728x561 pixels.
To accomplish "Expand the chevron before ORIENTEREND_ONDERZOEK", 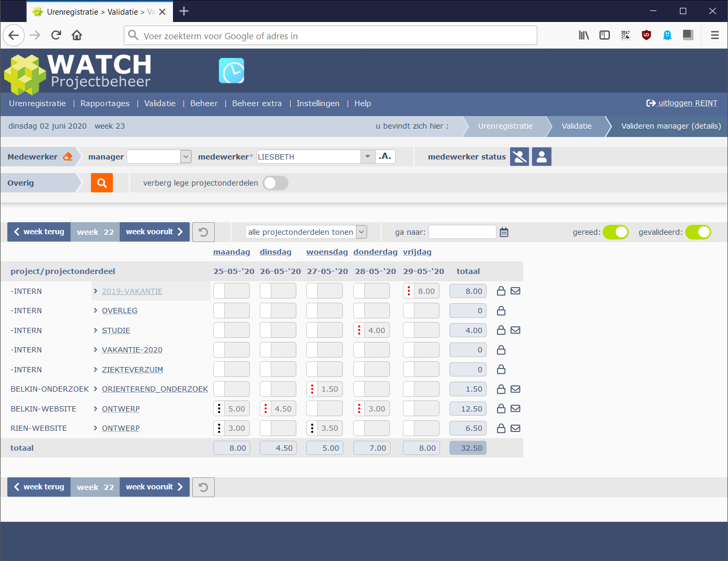I will (x=96, y=389).
